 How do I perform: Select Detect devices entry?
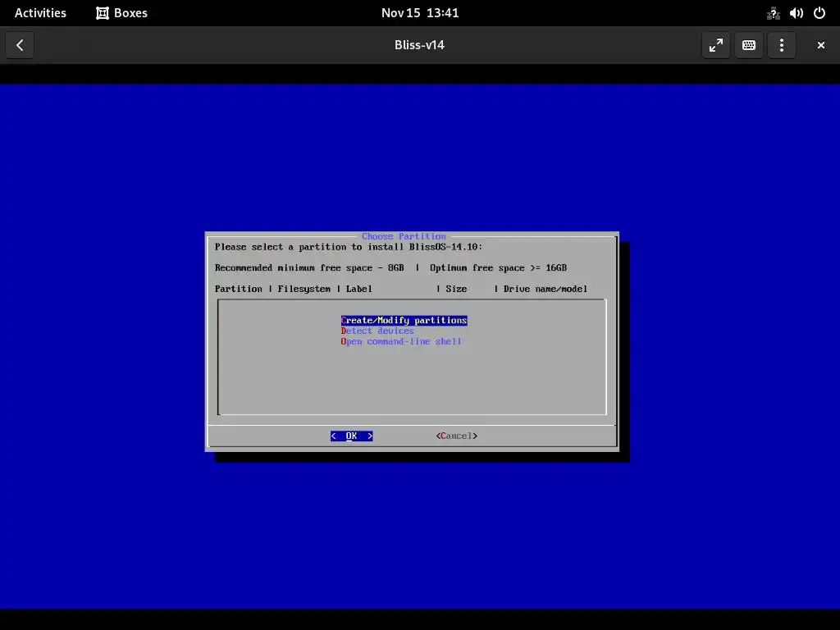tap(377, 331)
